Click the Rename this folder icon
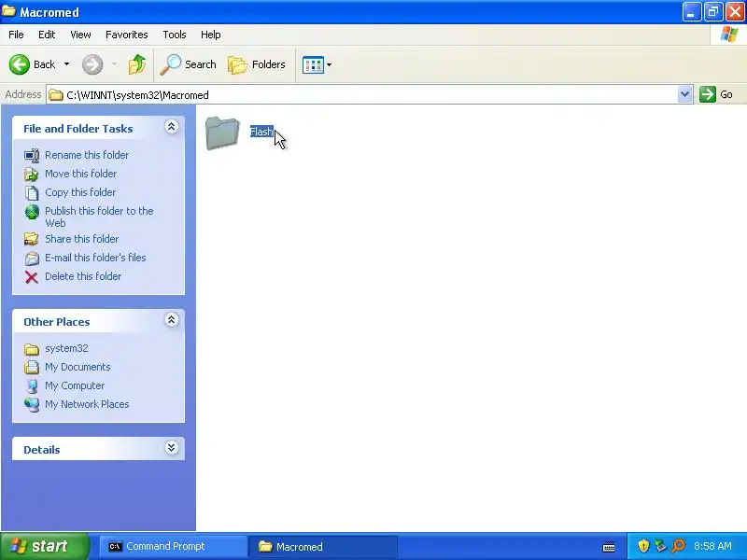Image resolution: width=747 pixels, height=560 pixels. pos(32,155)
